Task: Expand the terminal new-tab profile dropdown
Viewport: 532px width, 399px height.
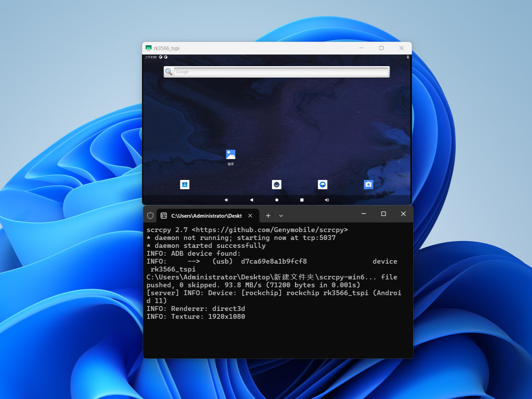Action: pos(281,216)
